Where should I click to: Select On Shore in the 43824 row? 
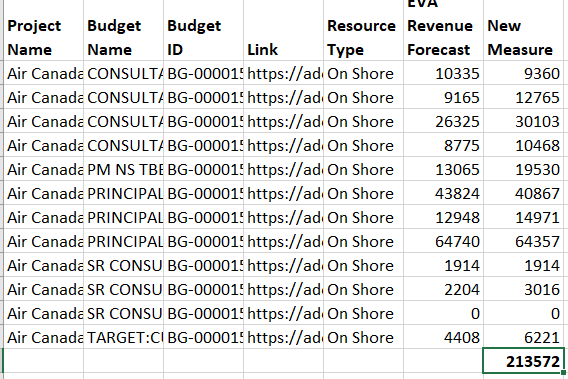click(364, 193)
